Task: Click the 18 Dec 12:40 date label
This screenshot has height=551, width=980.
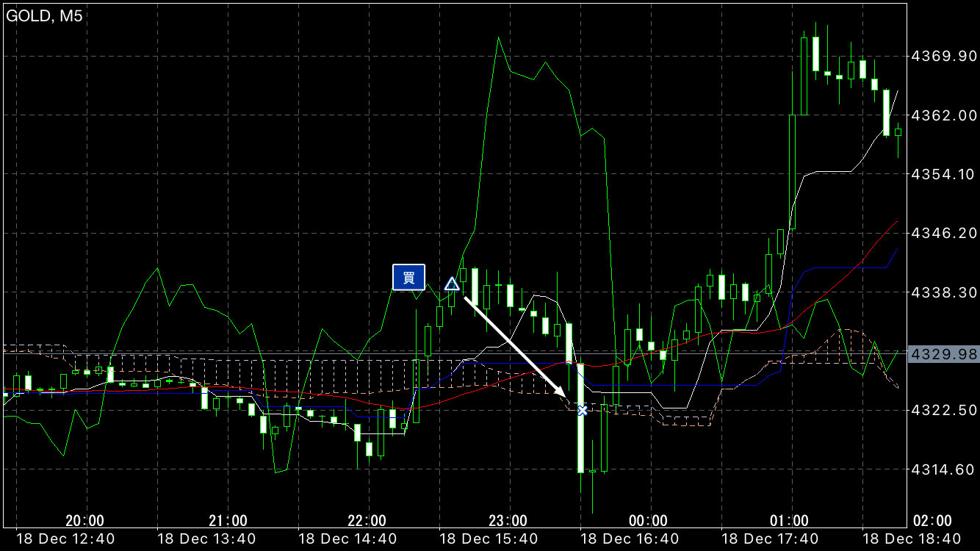Action: point(65,539)
